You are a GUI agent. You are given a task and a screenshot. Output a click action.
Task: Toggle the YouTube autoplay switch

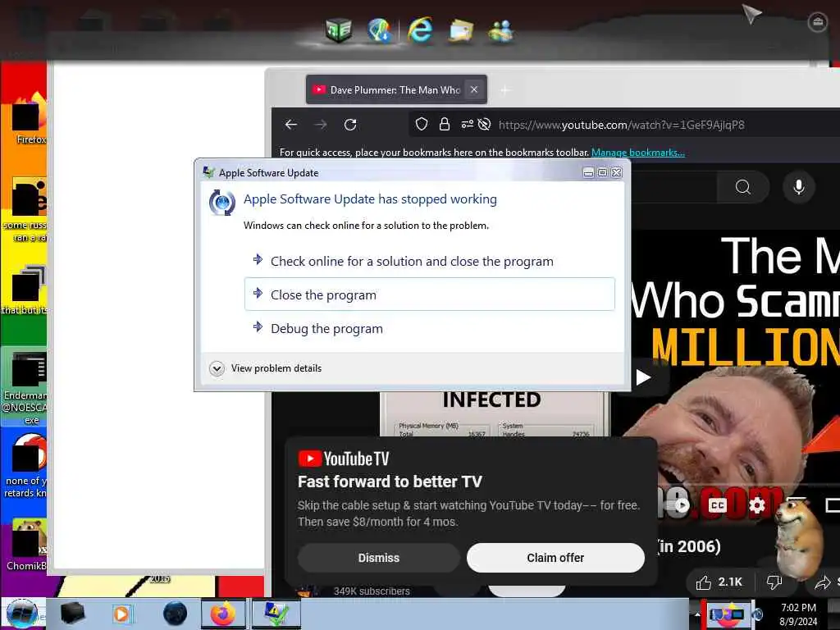682,504
